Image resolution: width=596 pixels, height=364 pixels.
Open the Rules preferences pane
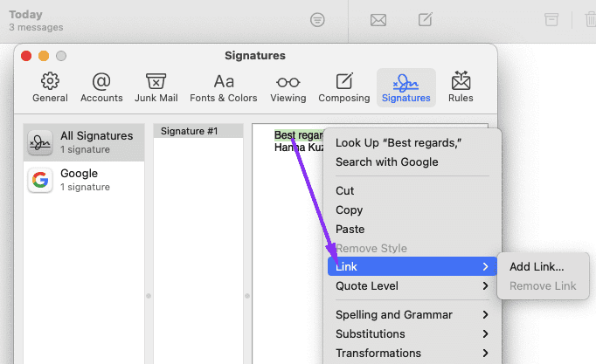461,87
